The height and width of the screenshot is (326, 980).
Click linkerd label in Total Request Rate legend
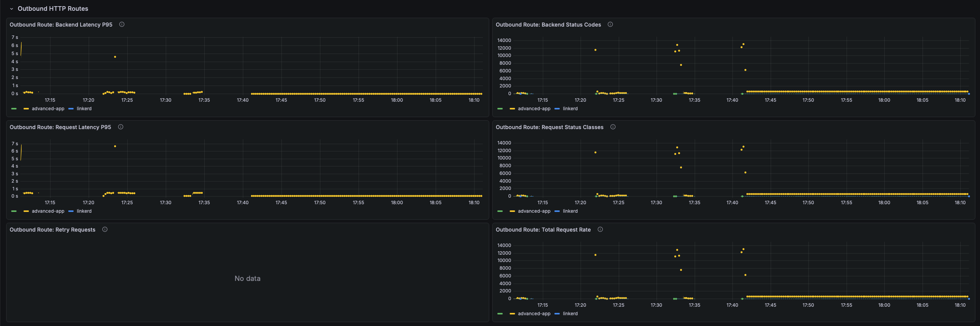[570, 314]
